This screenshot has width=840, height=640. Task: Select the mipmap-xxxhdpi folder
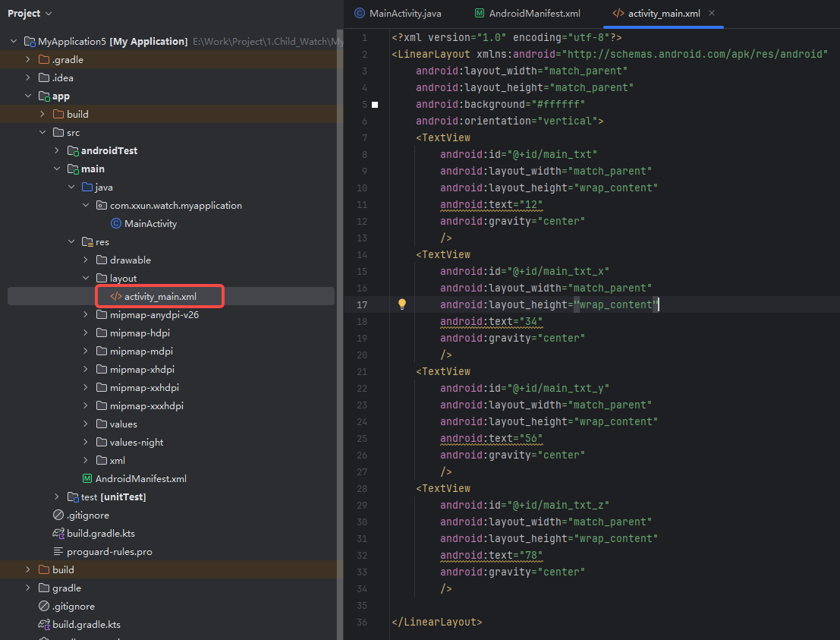click(x=146, y=405)
